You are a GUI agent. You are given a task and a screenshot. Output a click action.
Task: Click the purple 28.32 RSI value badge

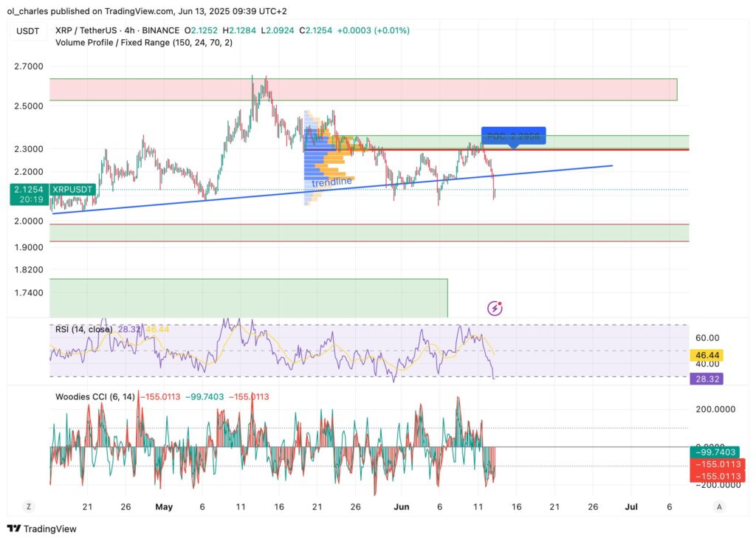(705, 378)
